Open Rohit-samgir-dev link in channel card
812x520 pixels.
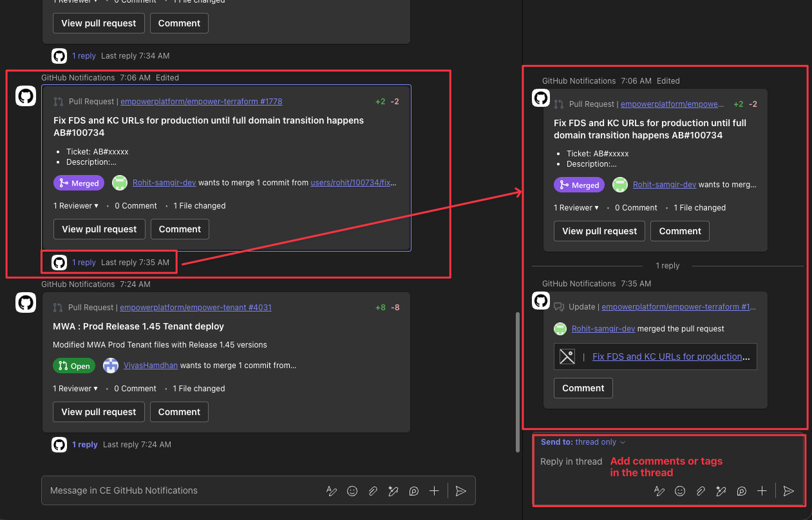click(x=164, y=183)
